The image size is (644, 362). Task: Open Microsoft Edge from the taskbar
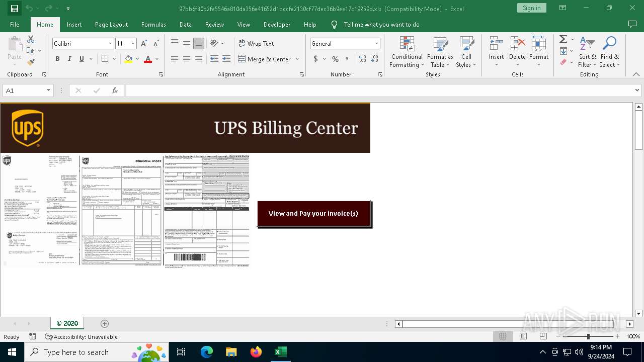pos(207,352)
